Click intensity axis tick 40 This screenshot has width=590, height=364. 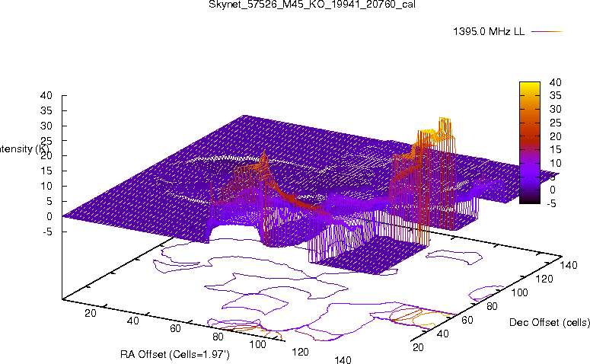pos(46,96)
